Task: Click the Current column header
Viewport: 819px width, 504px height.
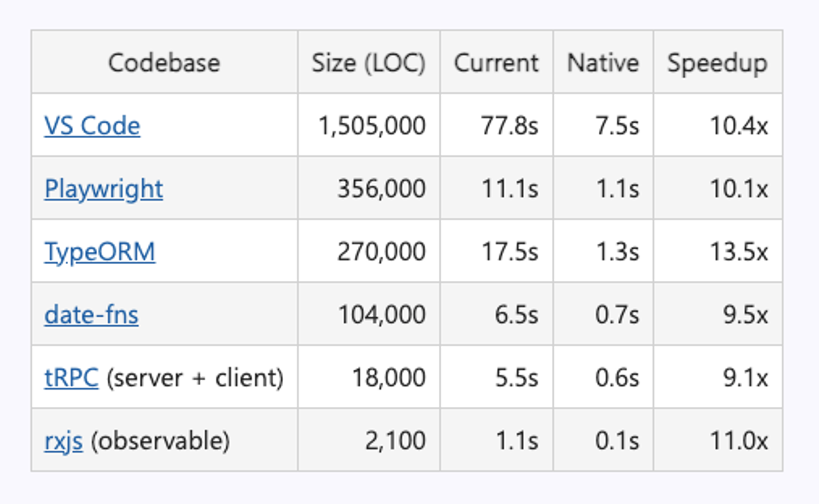Action: coord(496,62)
